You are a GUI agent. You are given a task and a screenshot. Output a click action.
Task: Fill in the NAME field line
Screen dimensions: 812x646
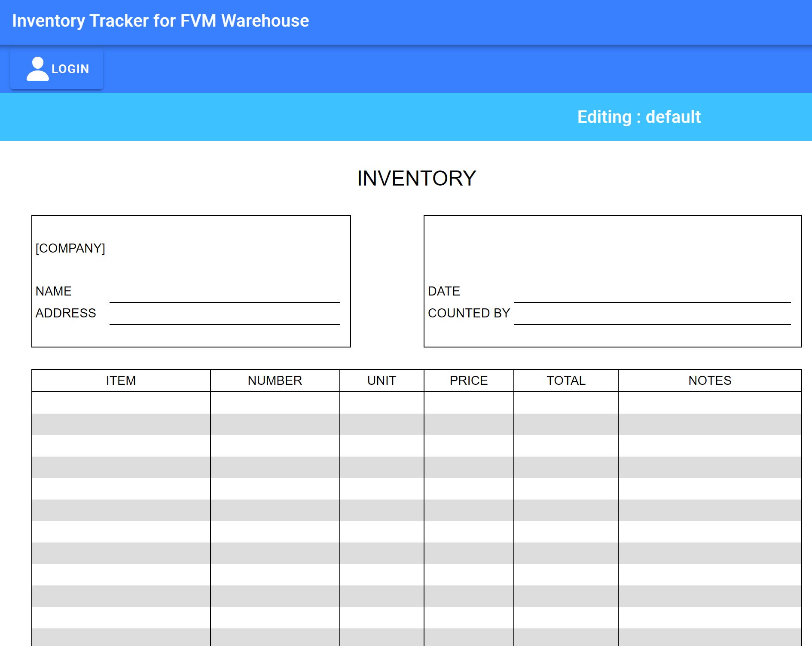(x=225, y=292)
